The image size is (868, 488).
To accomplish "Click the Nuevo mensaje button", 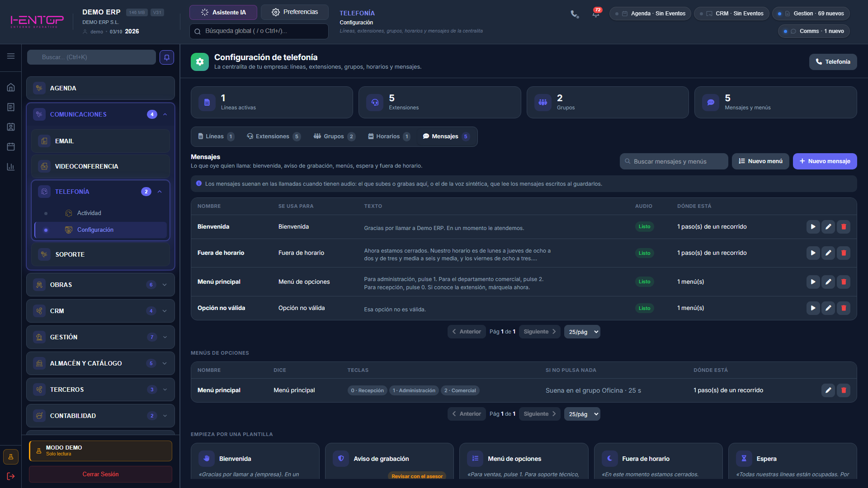I will (x=825, y=161).
